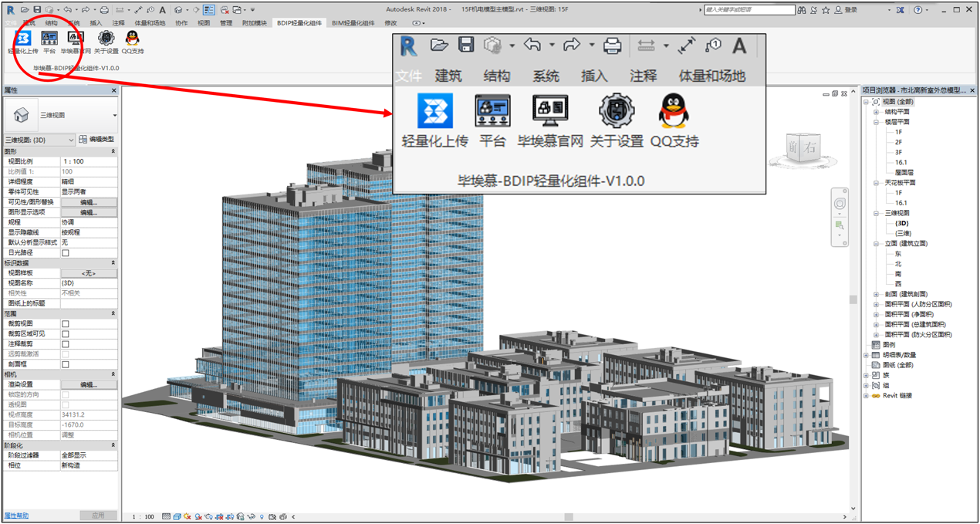Click the binoculars search icon in title bar

pyautogui.click(x=802, y=10)
